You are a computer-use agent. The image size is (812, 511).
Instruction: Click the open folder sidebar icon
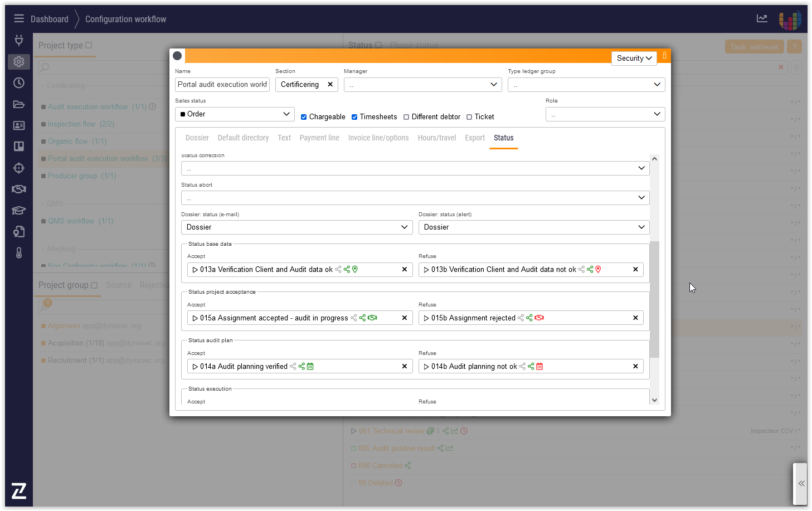(x=19, y=104)
